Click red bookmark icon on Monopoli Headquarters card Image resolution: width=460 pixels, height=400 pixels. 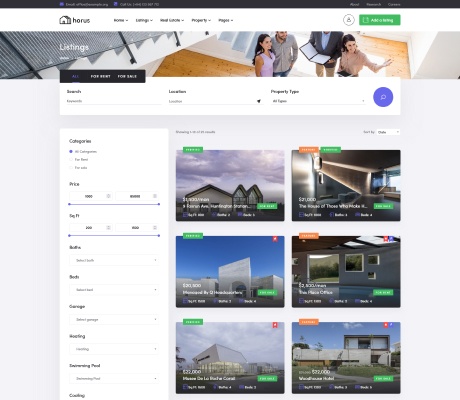click(275, 239)
